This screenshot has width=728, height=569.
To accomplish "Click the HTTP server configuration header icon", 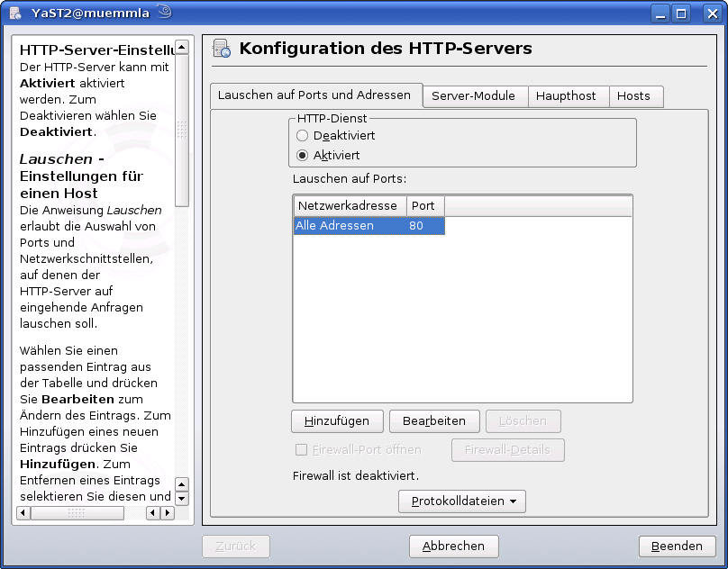I will pyautogui.click(x=222, y=49).
